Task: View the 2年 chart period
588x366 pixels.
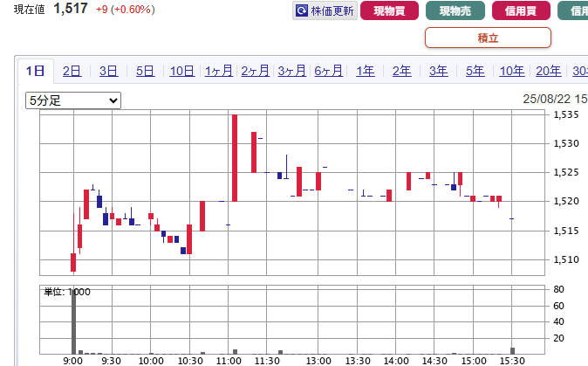Action: 402,71
